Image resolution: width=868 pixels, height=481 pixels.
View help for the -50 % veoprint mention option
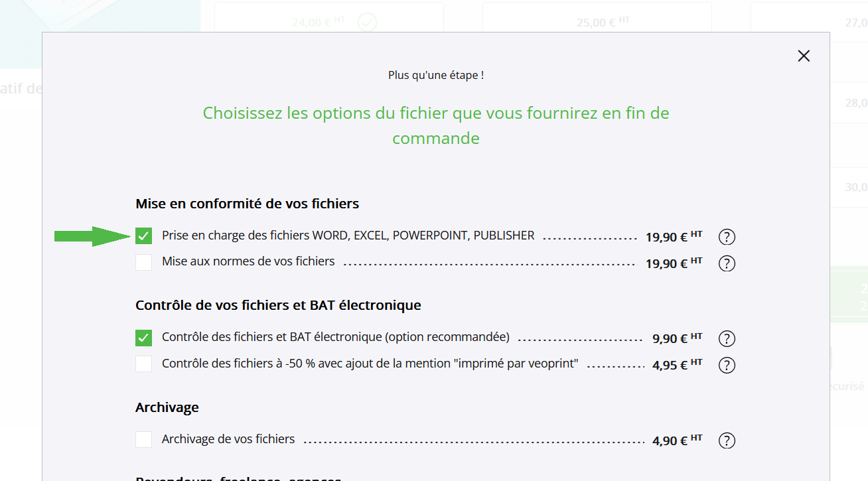click(x=727, y=366)
